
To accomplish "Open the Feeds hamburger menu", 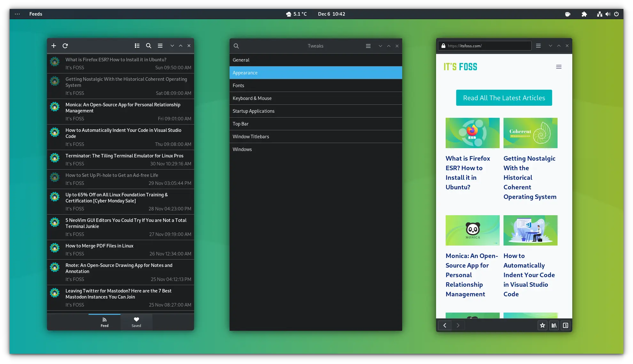I will (x=160, y=46).
